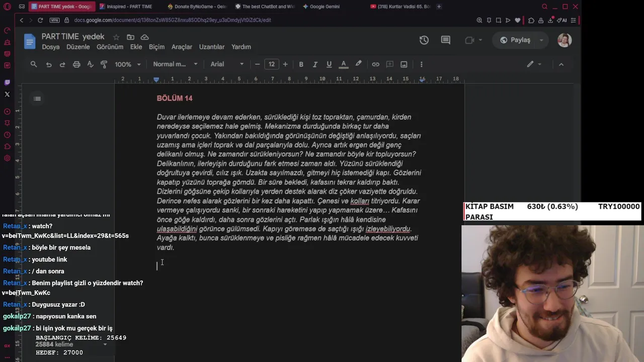644x362 pixels.
Task: Open the paragraph style dropdown Normal metin
Action: point(176,64)
